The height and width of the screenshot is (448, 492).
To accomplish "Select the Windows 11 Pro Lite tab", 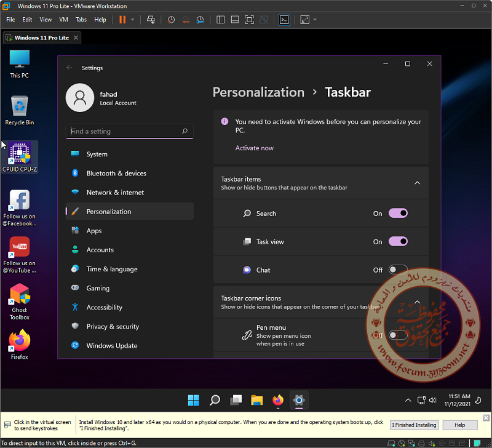I will (42, 38).
